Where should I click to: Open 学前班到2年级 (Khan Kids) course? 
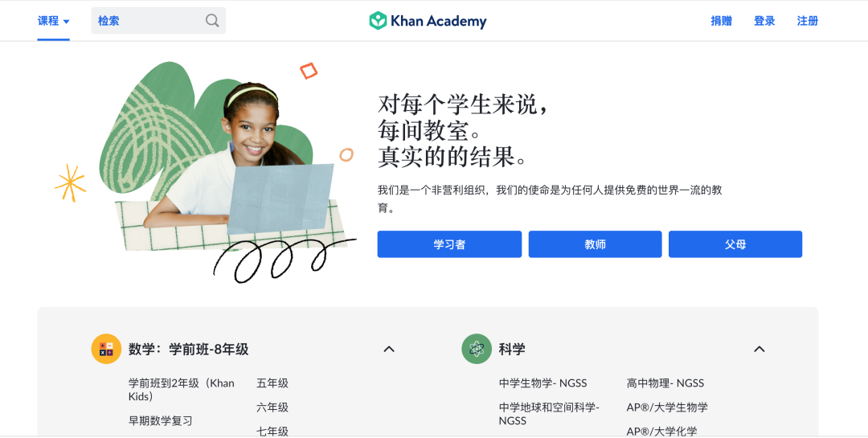point(182,390)
